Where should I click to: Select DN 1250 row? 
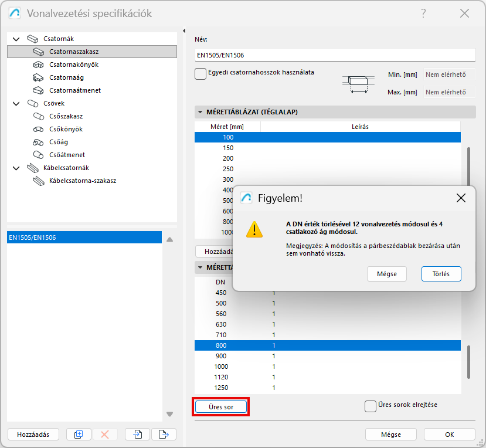328,388
